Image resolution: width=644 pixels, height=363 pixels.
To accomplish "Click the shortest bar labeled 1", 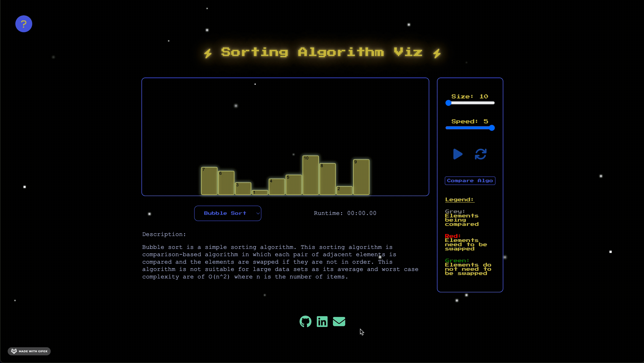I will pyautogui.click(x=260, y=192).
